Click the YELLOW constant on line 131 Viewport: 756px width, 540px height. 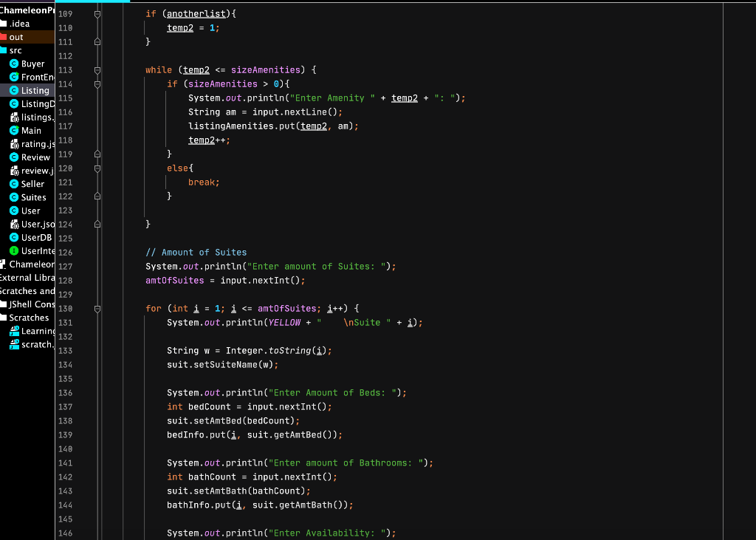coord(284,322)
